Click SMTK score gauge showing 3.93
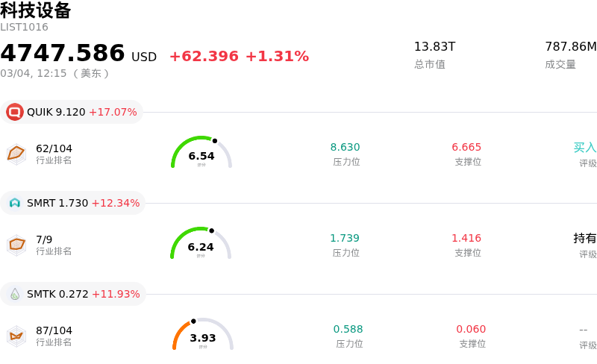Viewport: 597px width, 364px height. pyautogui.click(x=202, y=335)
